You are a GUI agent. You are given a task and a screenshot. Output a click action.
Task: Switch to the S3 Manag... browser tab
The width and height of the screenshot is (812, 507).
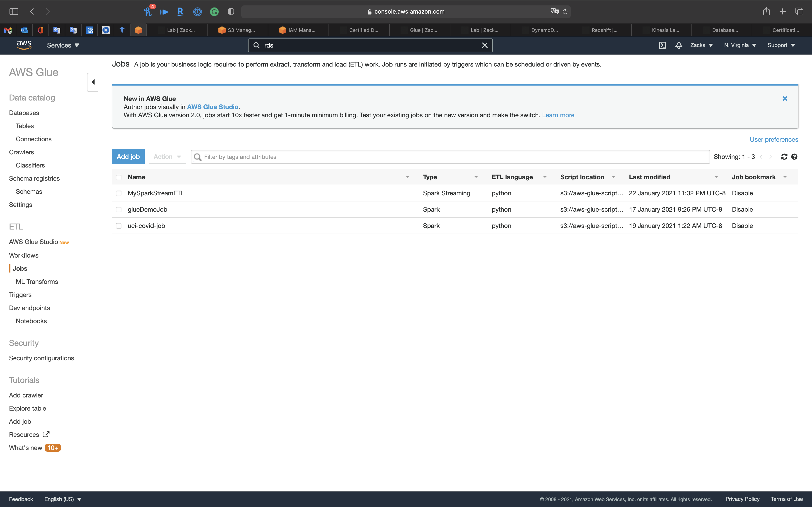(x=237, y=30)
